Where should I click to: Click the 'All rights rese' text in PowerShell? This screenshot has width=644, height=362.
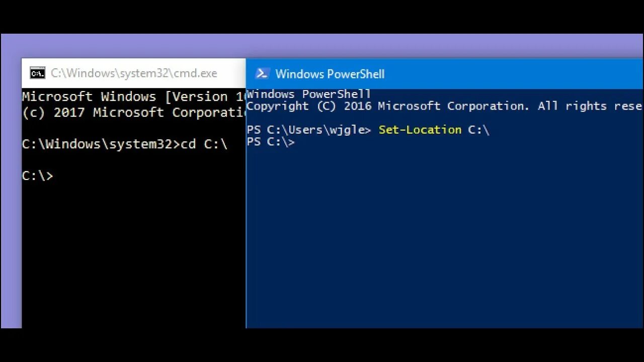[x=590, y=106]
